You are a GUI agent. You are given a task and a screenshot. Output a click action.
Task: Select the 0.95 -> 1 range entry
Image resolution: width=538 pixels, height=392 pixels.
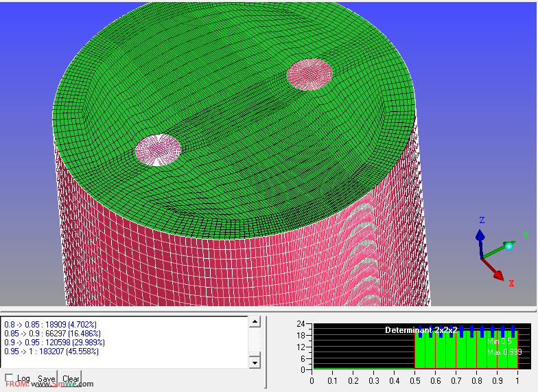pos(51,351)
